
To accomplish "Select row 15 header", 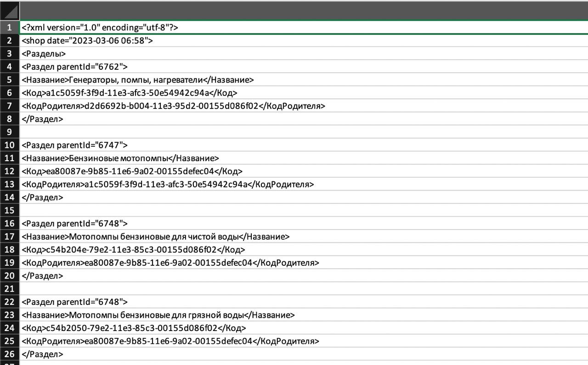I will tap(10, 210).
